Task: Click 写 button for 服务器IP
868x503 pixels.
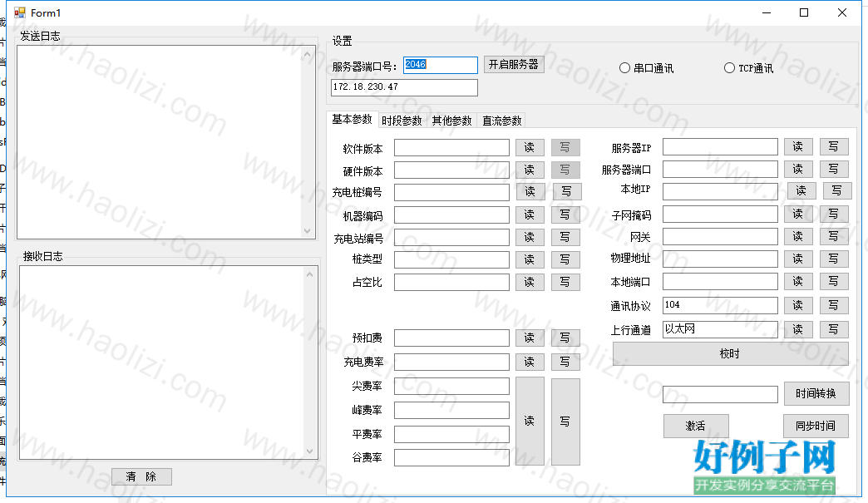Action: click(x=834, y=146)
